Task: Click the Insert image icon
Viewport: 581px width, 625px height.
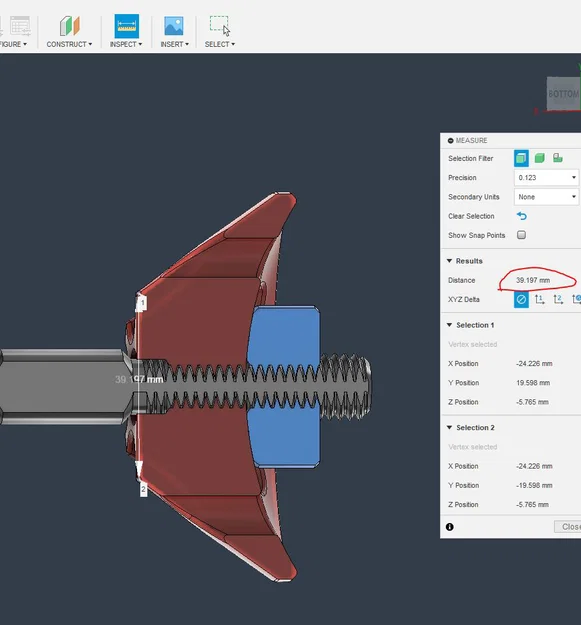Action: click(x=174, y=26)
